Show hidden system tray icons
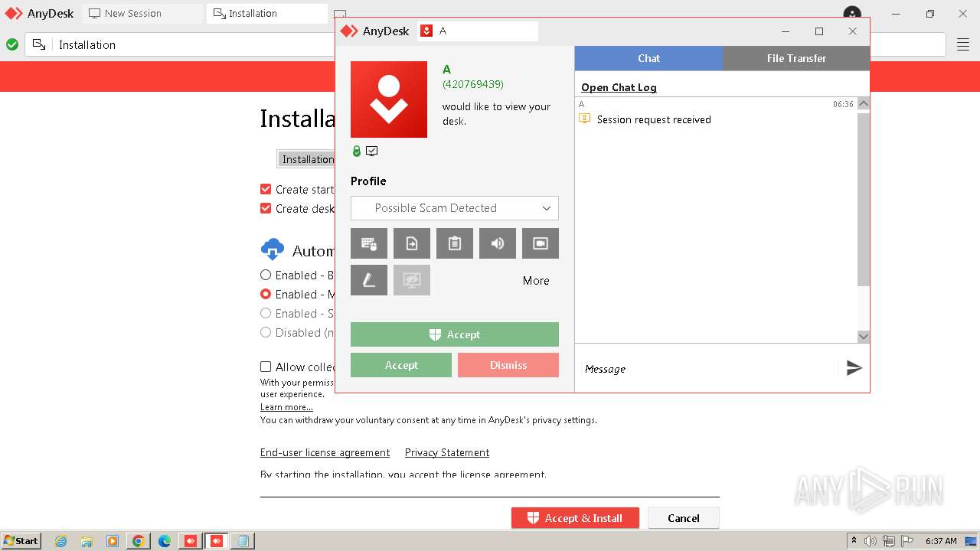Screen dimensions: 980x551 [x=854, y=541]
